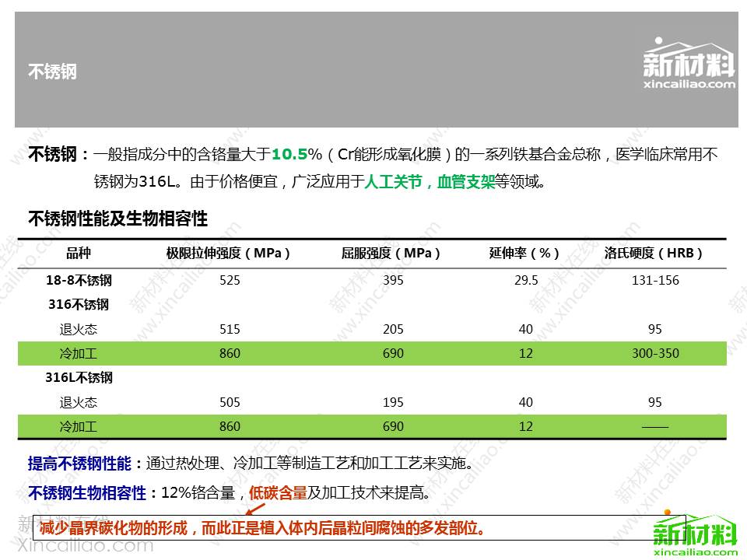Click the elongation value 29.5
Image resolution: width=747 pixels, height=560 pixels.
[x=526, y=281]
